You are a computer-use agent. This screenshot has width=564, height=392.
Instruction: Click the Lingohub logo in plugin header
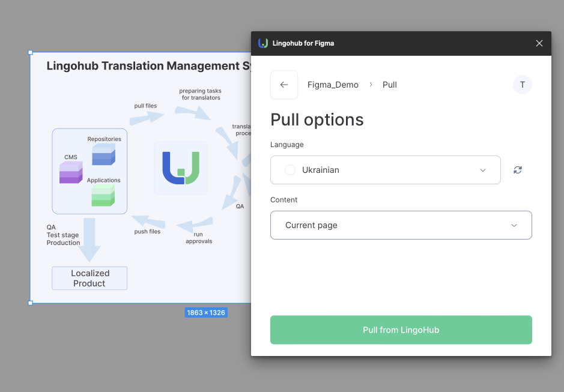(x=263, y=43)
